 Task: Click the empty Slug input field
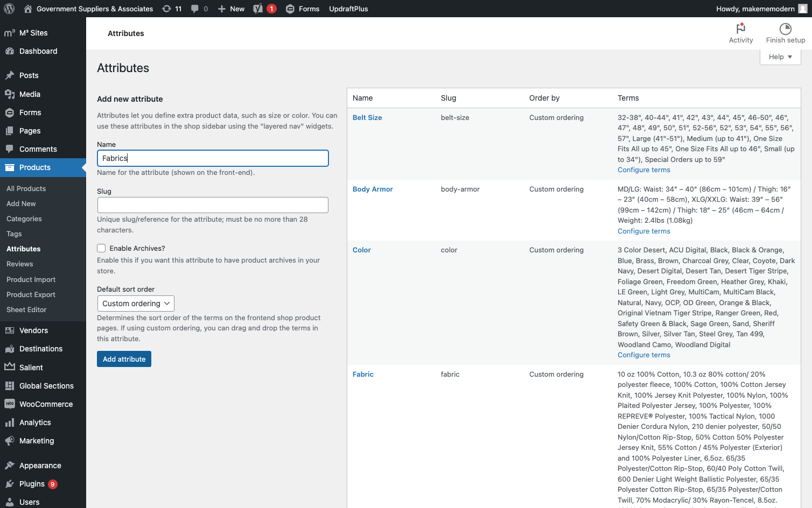[x=213, y=205]
